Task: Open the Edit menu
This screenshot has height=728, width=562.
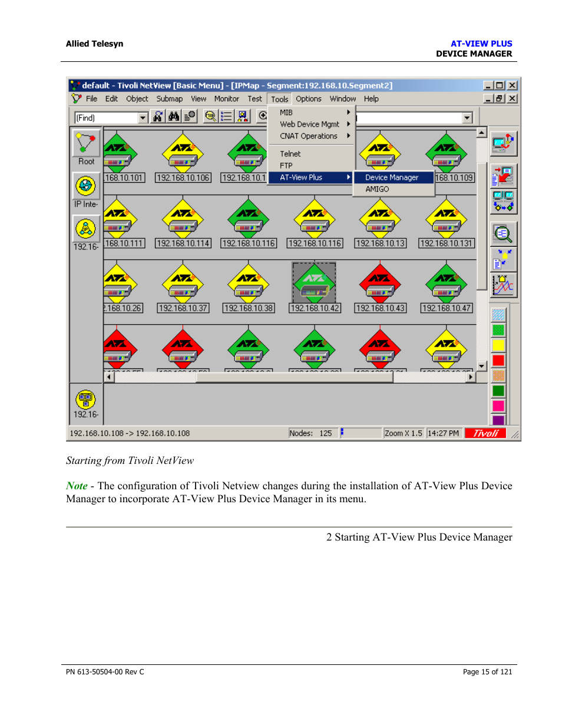Action: point(112,99)
